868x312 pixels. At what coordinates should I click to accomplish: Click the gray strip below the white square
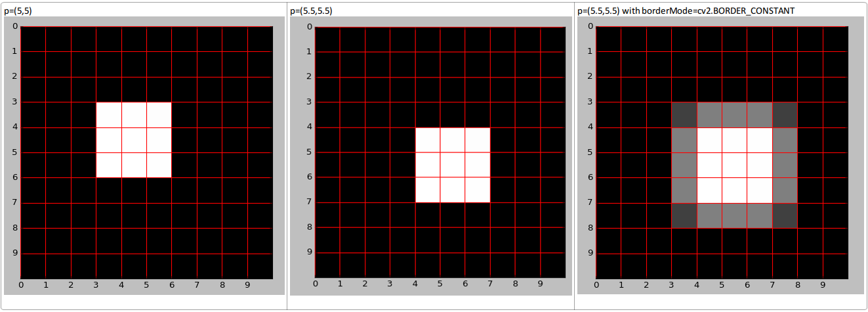pos(735,215)
